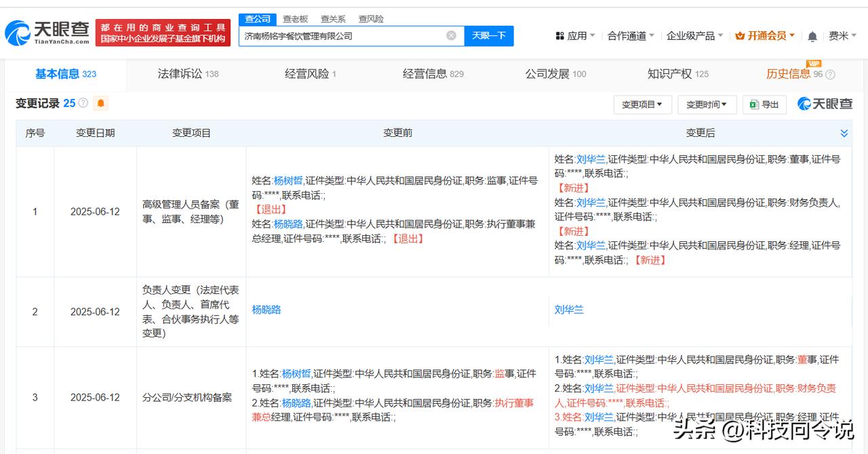The width and height of the screenshot is (868, 454).
Task: Open the 合作通道 dropdown
Action: tap(631, 36)
